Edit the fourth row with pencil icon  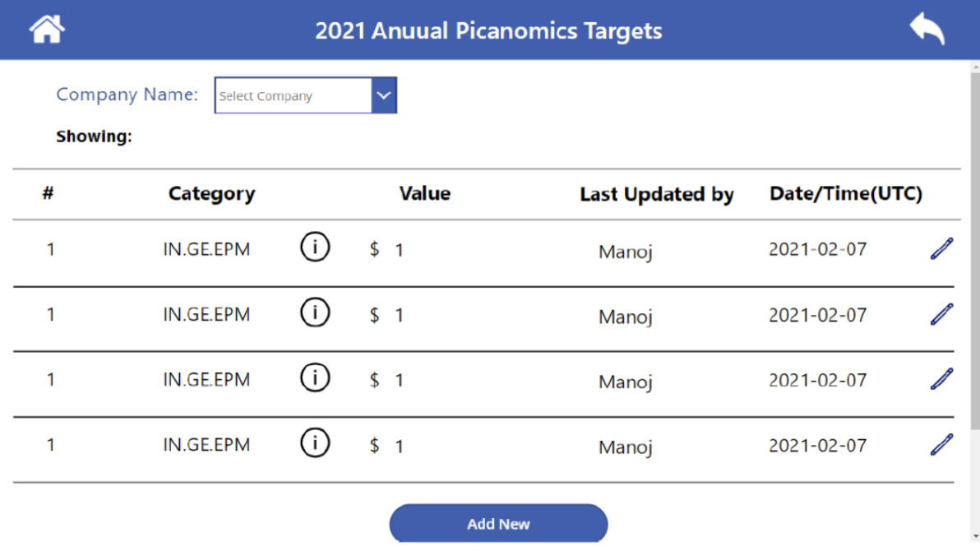[x=941, y=444]
